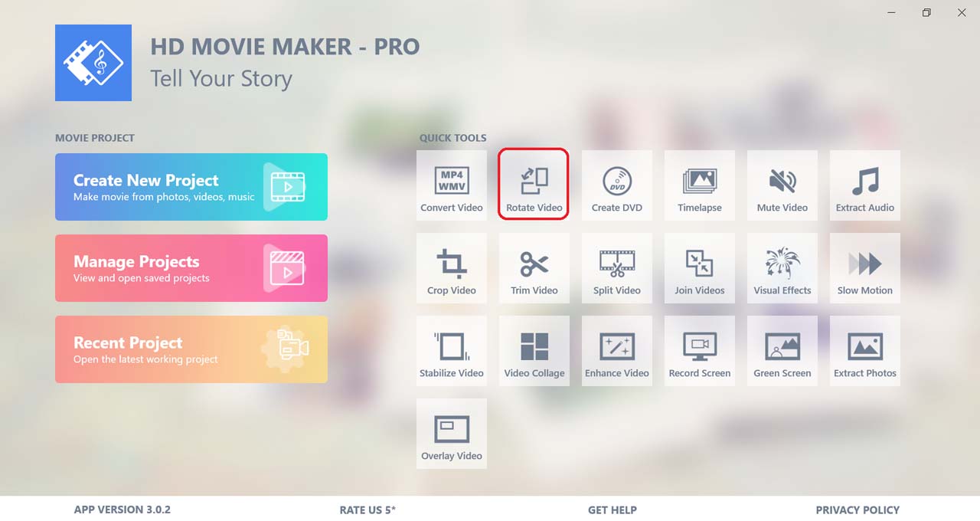Open the Extract Audio tool
Viewport: 980px width, 521px height.
coord(865,185)
